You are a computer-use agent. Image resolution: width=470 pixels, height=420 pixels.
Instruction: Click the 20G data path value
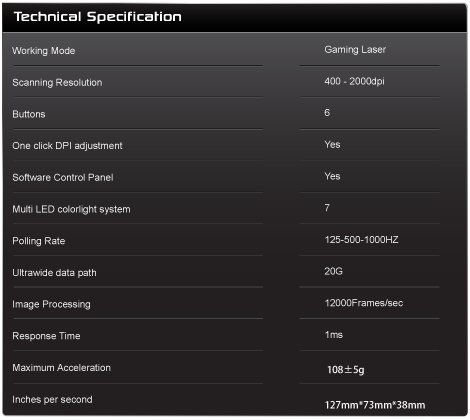tap(333, 271)
